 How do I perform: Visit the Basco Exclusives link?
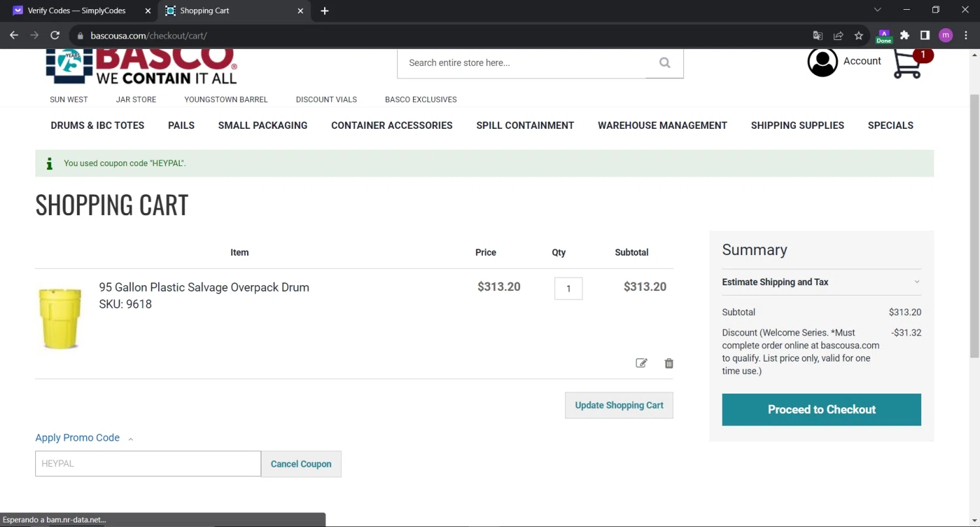click(x=421, y=99)
